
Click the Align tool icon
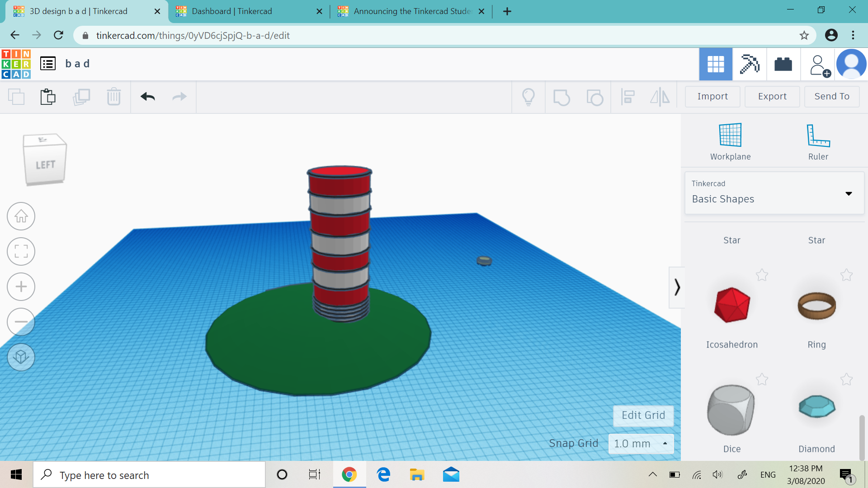[627, 97]
